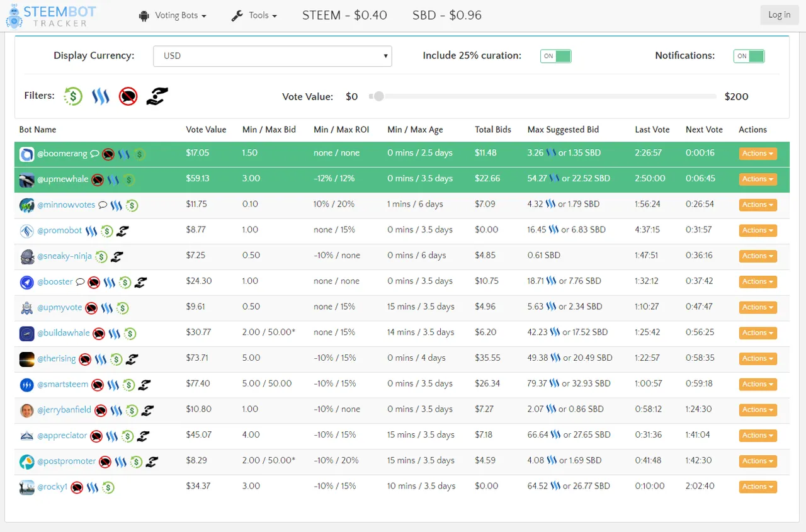Open the @minnowvotes bot link
Image resolution: width=806 pixels, height=532 pixels.
[66, 205]
